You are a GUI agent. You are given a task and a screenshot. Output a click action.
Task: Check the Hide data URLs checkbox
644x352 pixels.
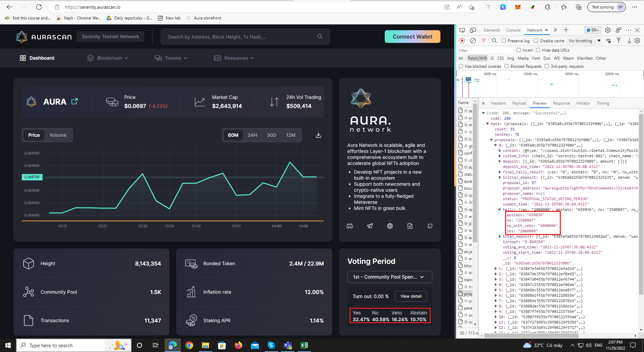click(x=538, y=50)
